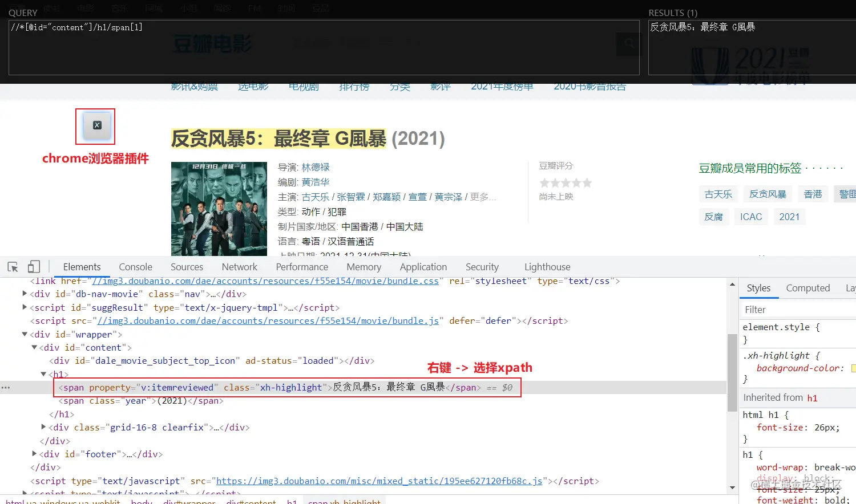856x504 pixels.
Task: Click actor link 宣萱
Action: pos(418,197)
